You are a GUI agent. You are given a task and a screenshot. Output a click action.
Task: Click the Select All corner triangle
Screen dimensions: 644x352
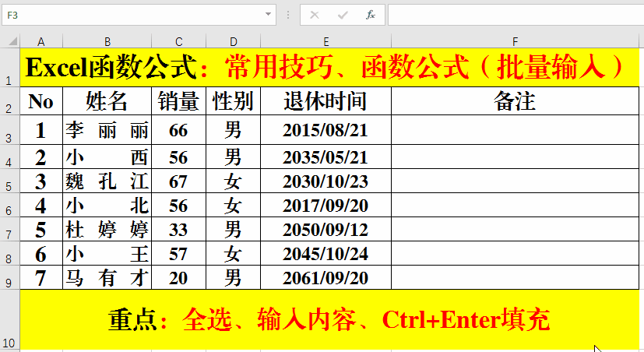tap(12, 41)
